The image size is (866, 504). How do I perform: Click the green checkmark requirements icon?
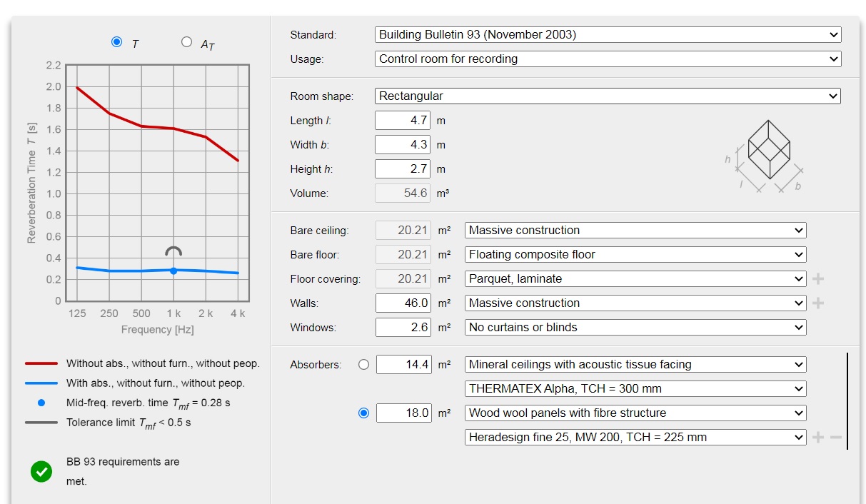click(x=41, y=471)
